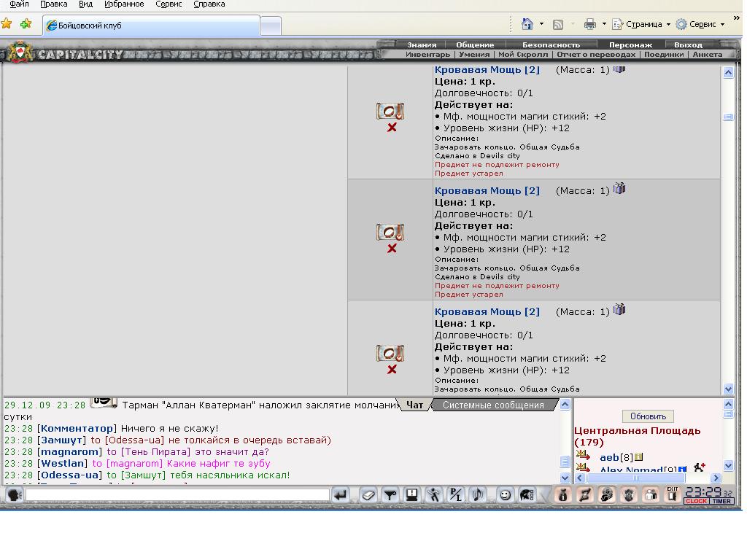Open info icon for player aeb
The height and width of the screenshot is (560, 747).
coord(639,457)
